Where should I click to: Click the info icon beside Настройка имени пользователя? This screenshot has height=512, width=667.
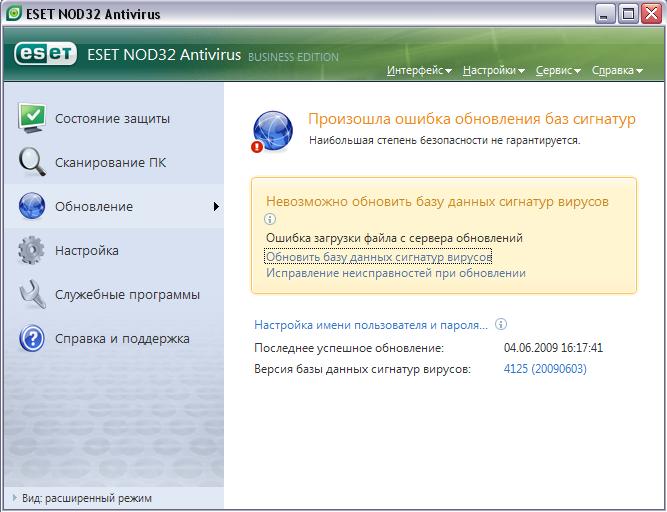(501, 324)
